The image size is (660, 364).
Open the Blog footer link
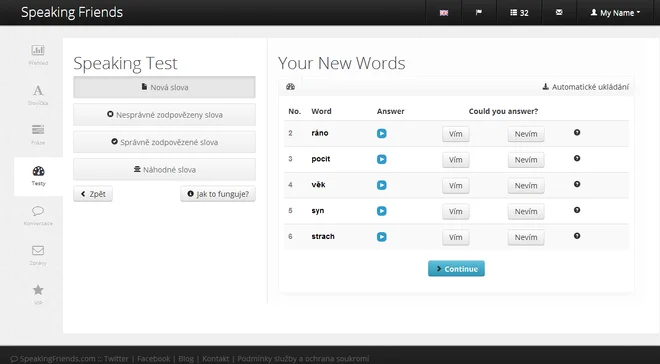[186, 359]
